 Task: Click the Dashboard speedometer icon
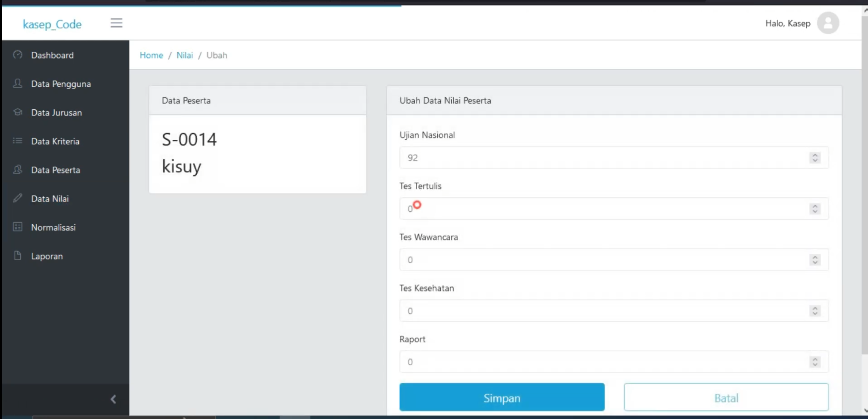(x=18, y=55)
